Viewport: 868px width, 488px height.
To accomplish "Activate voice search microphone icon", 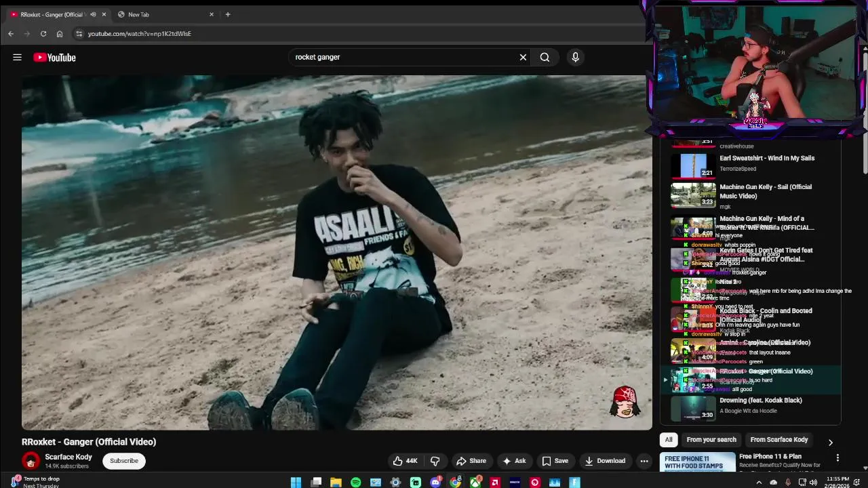I will pyautogui.click(x=575, y=57).
